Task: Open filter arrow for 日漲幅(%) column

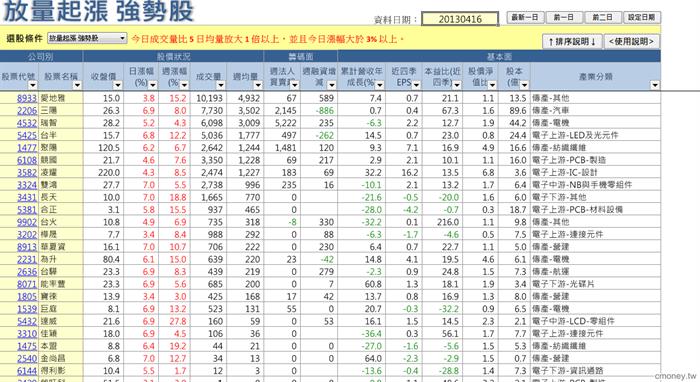Action: (x=153, y=85)
